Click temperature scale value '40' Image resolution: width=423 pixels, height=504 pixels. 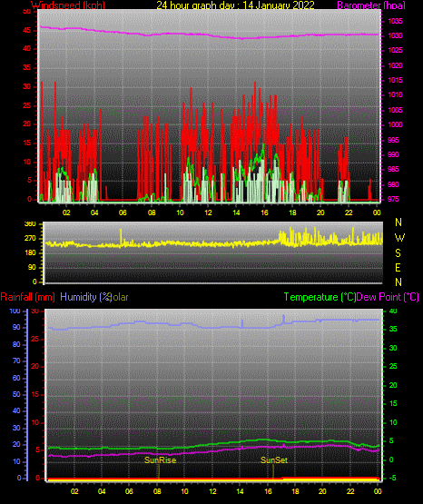click(x=393, y=311)
